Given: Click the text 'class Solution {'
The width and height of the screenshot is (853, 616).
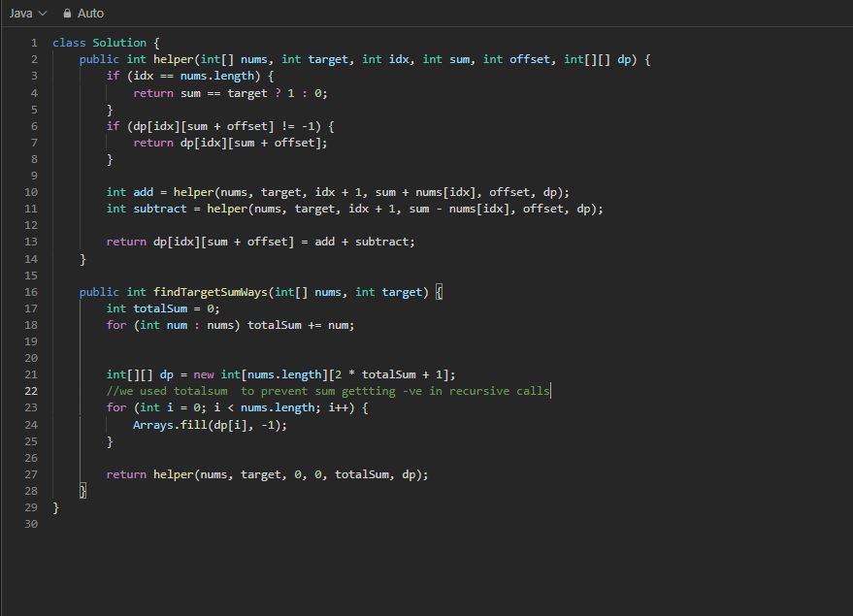Looking at the screenshot, I should (106, 43).
